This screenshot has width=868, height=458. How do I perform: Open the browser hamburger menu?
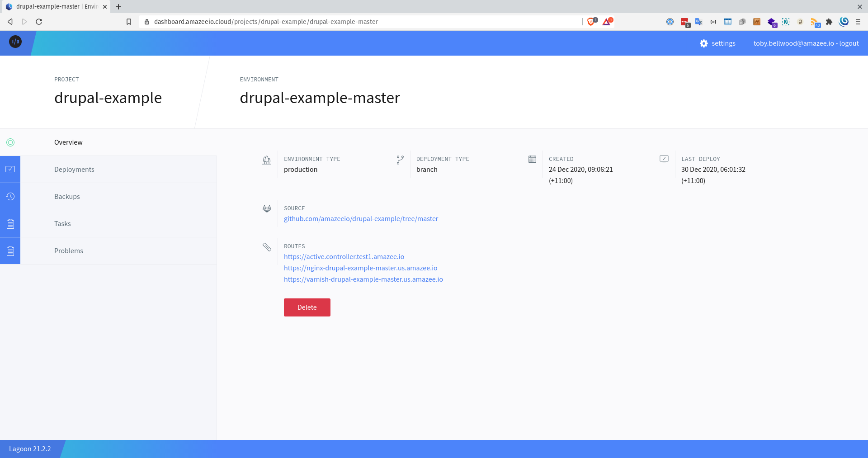click(858, 22)
